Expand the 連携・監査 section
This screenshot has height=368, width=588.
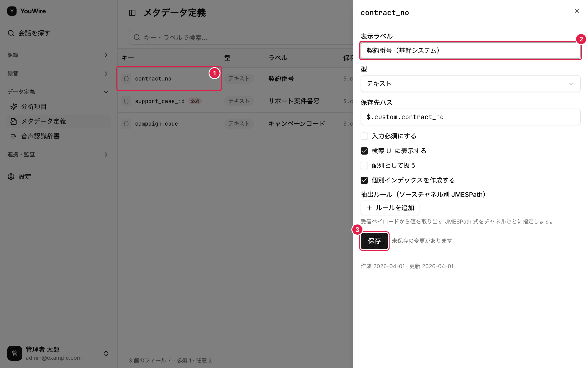point(58,155)
